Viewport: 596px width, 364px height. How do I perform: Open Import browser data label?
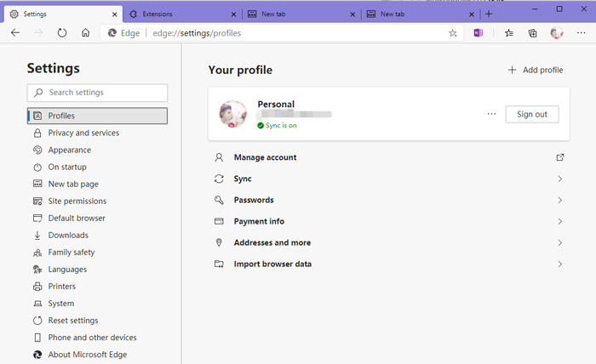tap(272, 264)
